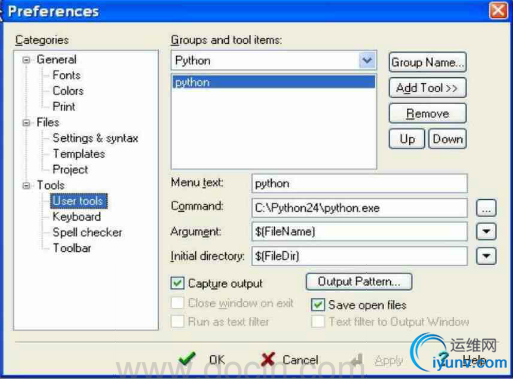Screen dimensions: 513x379
Task: Collapse the General tree node
Action: [26, 60]
